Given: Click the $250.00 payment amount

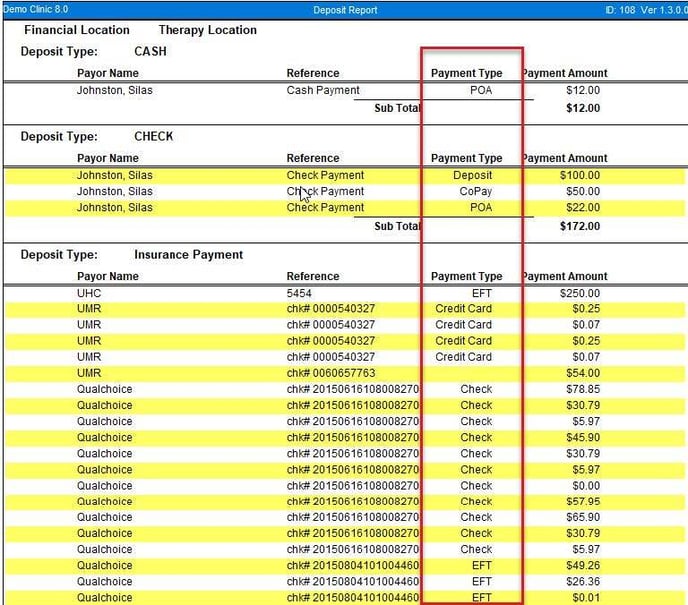Looking at the screenshot, I should (580, 293).
